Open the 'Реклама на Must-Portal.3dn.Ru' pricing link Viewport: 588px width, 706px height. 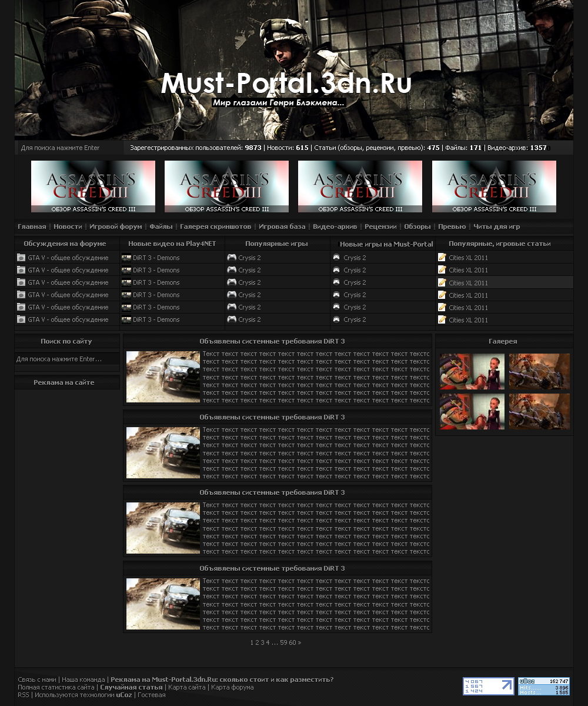[222, 680]
